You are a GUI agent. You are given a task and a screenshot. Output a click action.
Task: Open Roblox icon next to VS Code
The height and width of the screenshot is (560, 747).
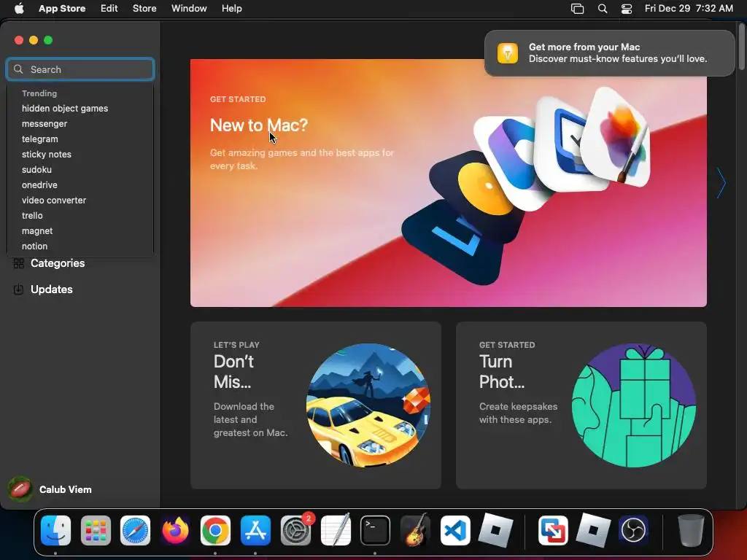pyautogui.click(x=495, y=530)
